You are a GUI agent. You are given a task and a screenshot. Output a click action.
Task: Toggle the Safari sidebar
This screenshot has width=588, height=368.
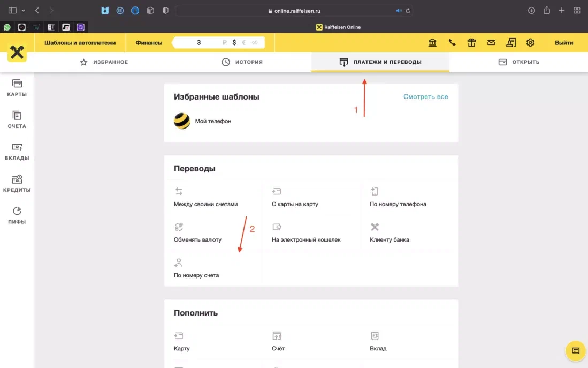tap(12, 11)
